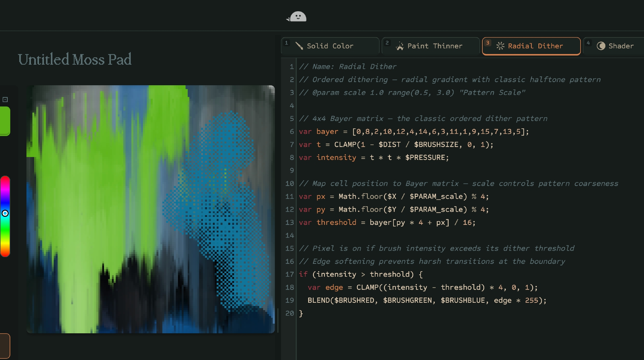This screenshot has width=644, height=360.
Task: Click line 6 bayer matrix code
Action: [414, 132]
